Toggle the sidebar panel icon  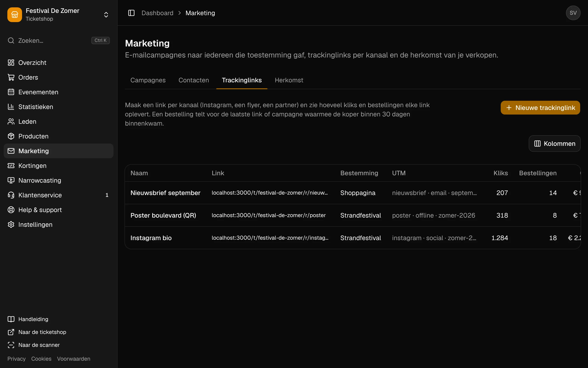pyautogui.click(x=131, y=13)
